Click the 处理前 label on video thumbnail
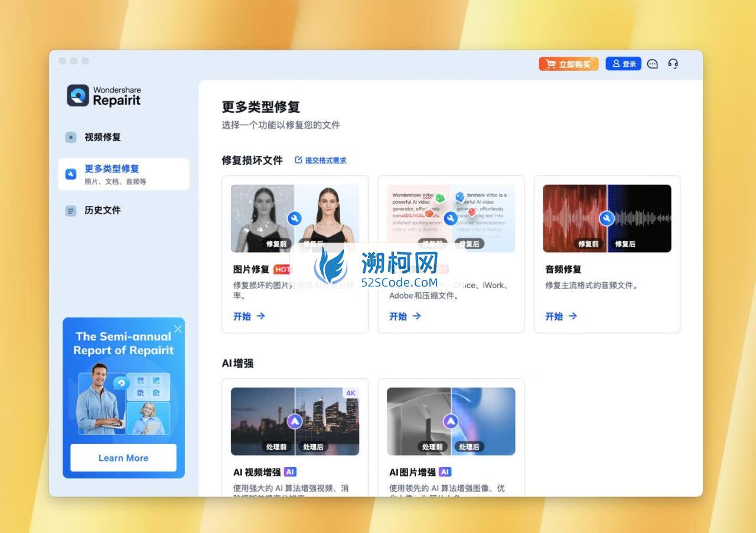The image size is (756, 533). click(276, 447)
